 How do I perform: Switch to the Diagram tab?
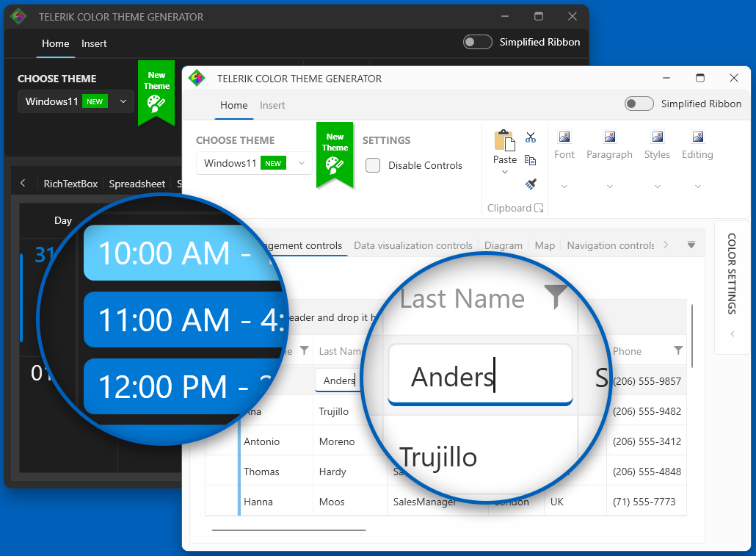[x=504, y=245]
